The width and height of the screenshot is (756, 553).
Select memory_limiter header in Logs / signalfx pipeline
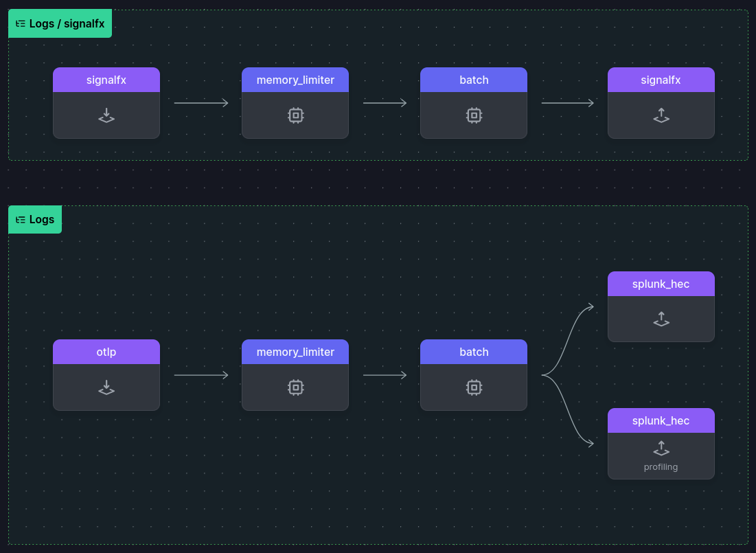coord(295,80)
